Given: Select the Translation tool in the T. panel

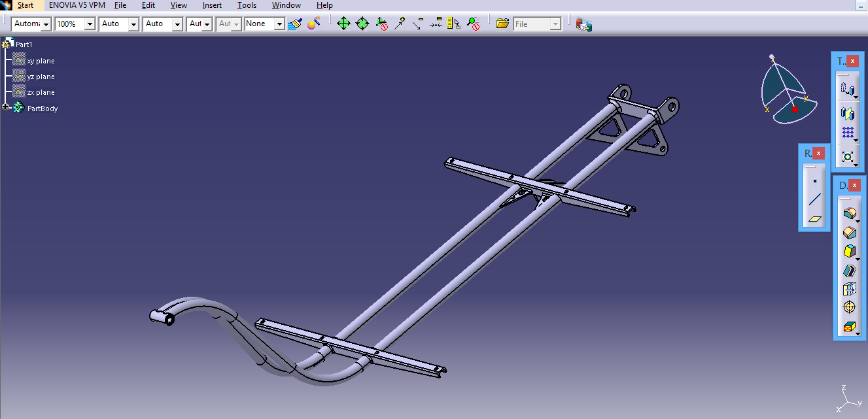Looking at the screenshot, I should click(x=848, y=89).
